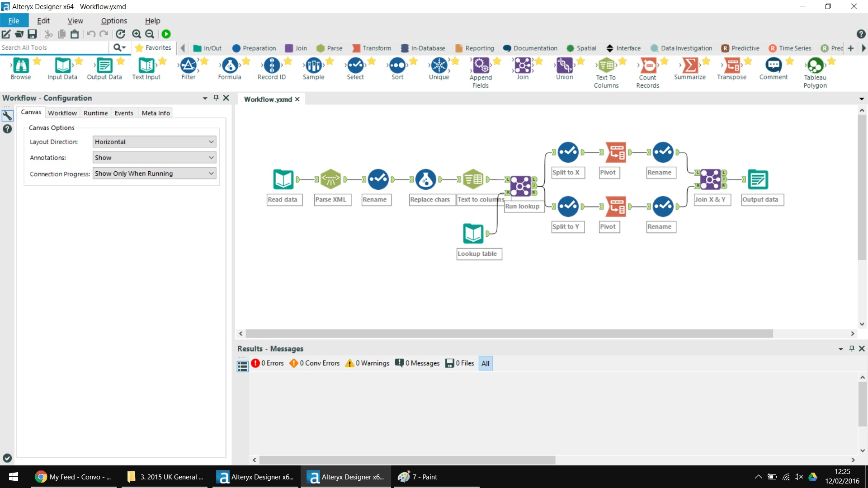Toggle the 0 Files filter

coord(460,363)
